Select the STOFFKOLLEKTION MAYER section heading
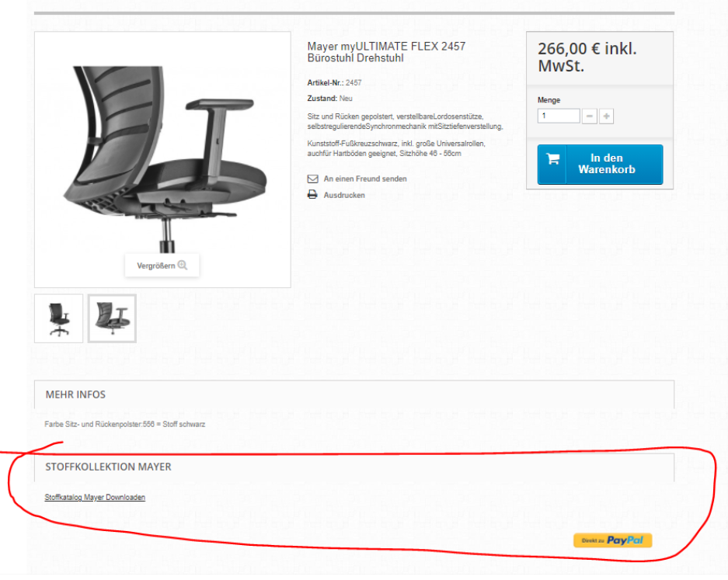 click(108, 467)
